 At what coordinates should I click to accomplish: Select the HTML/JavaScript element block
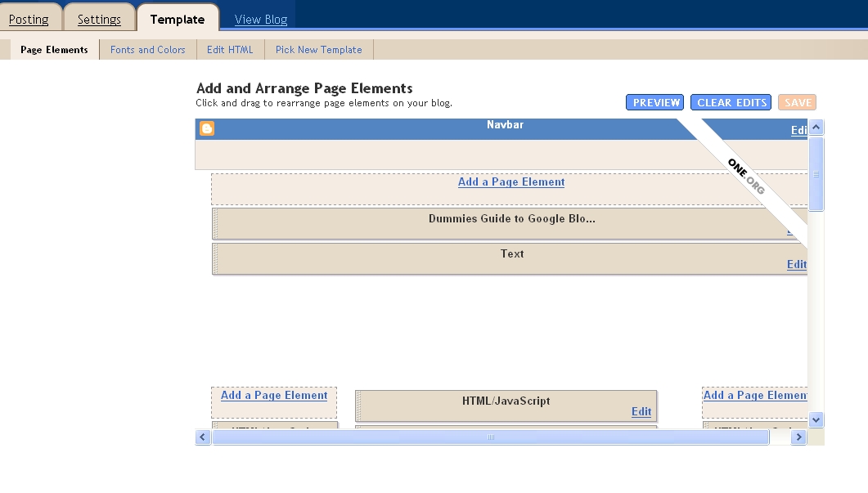click(x=506, y=406)
